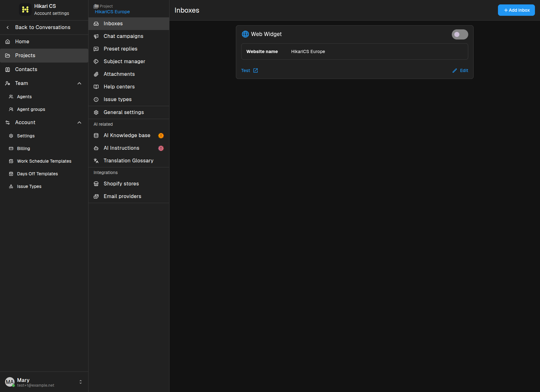540x392 pixels.
Task: Click the General settings gear icon
Action: [x=96, y=112]
